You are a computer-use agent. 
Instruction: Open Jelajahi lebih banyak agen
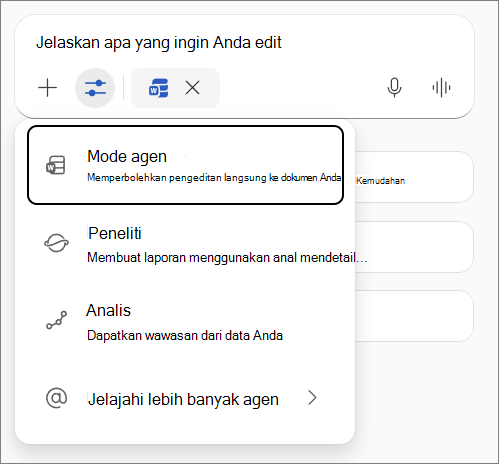tap(185, 399)
